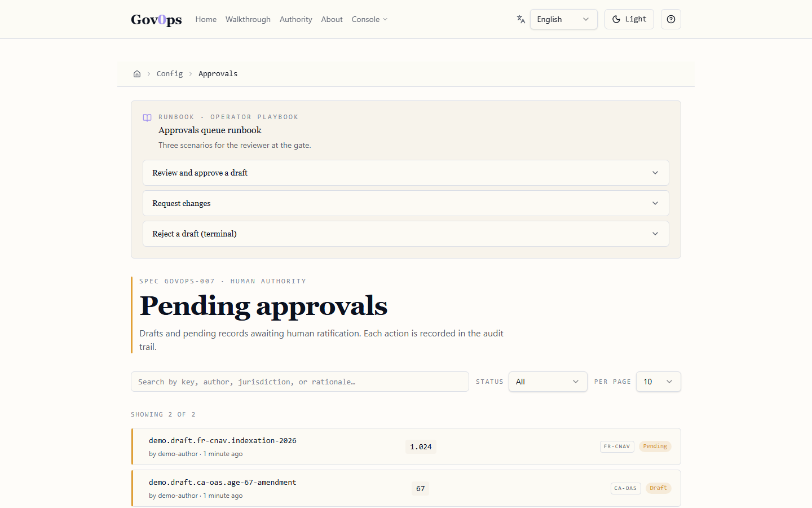The width and height of the screenshot is (812, 508).
Task: Click the Approvals queue runbook title
Action: tap(210, 130)
